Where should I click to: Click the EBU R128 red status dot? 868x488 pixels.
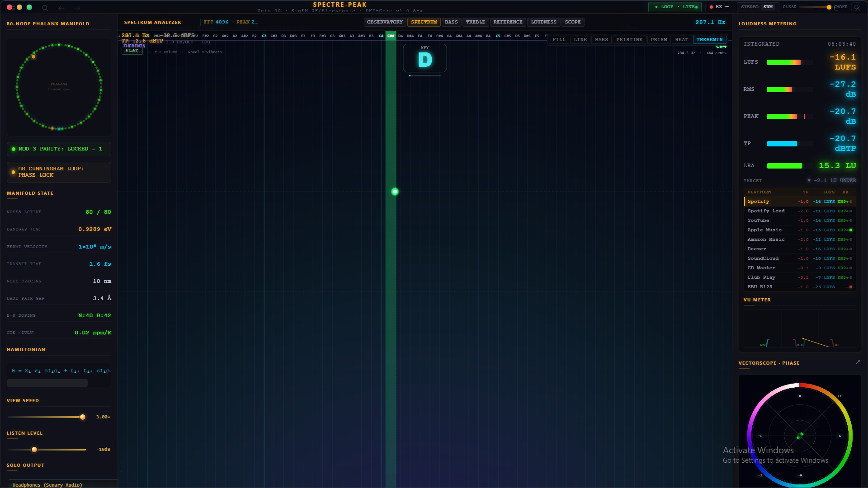click(x=851, y=287)
